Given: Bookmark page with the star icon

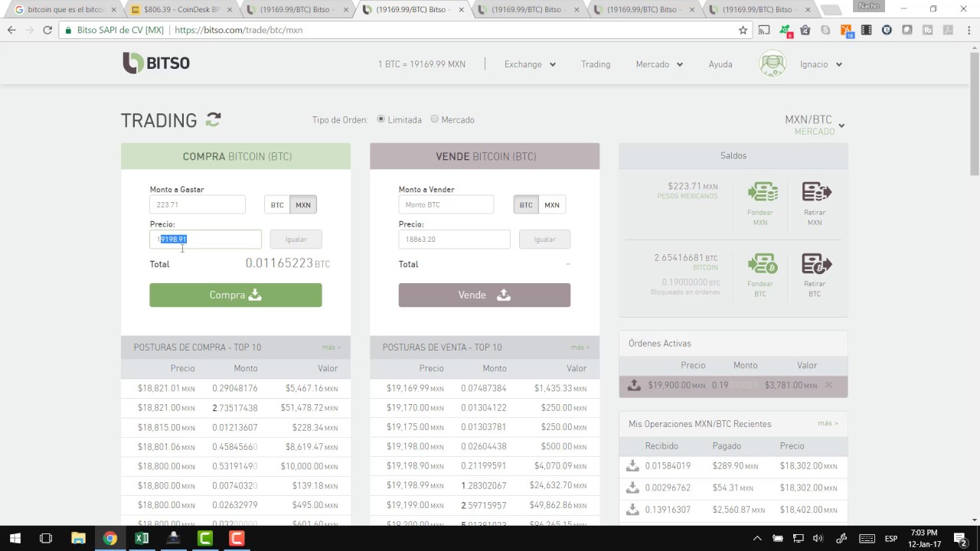Looking at the screenshot, I should click(x=743, y=30).
